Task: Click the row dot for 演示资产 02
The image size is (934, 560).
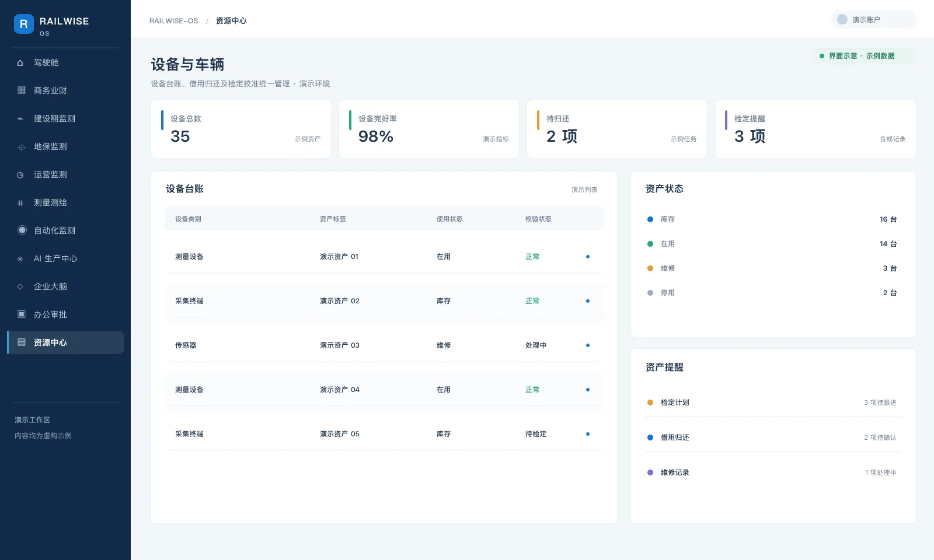Action: click(588, 301)
